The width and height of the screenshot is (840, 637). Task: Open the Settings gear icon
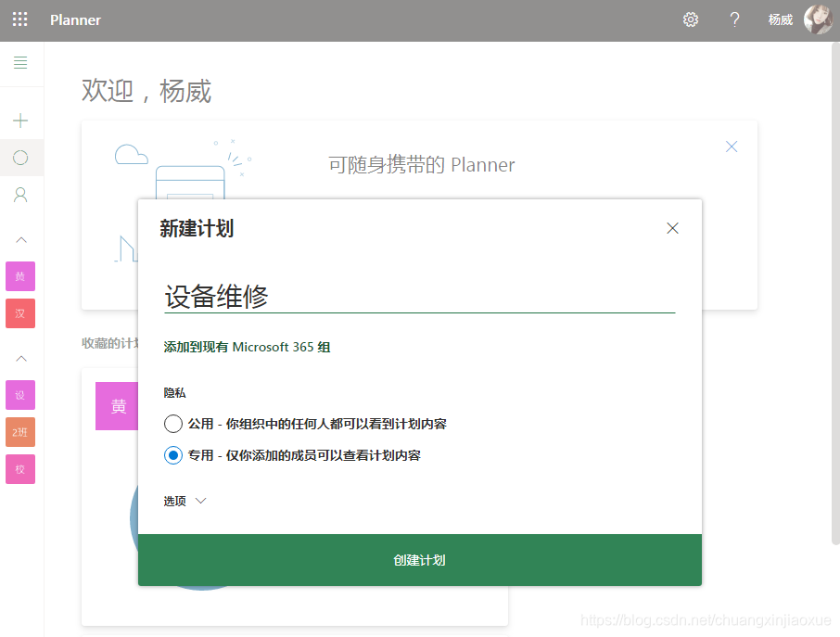(x=691, y=19)
